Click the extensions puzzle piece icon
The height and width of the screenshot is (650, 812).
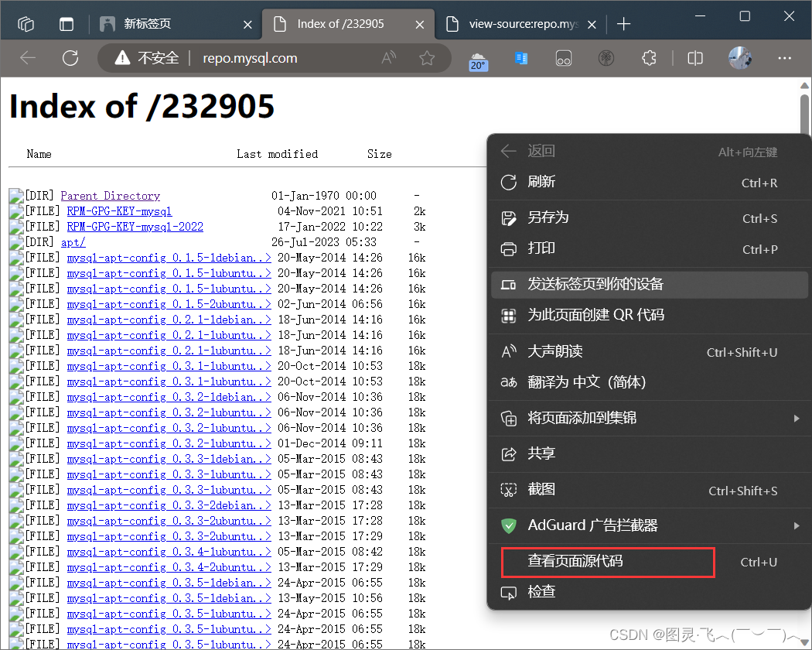pos(650,58)
